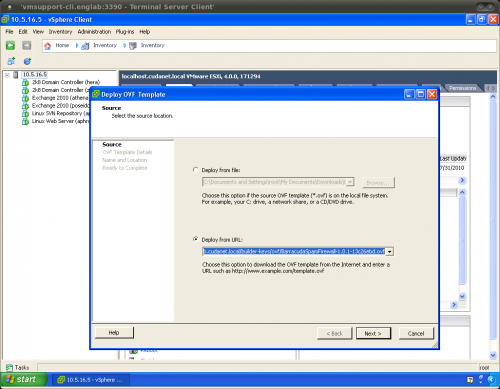Select the 2k8 Domain Controller (hera) entry
Image resolution: width=500 pixels, height=389 pixels.
(x=66, y=82)
